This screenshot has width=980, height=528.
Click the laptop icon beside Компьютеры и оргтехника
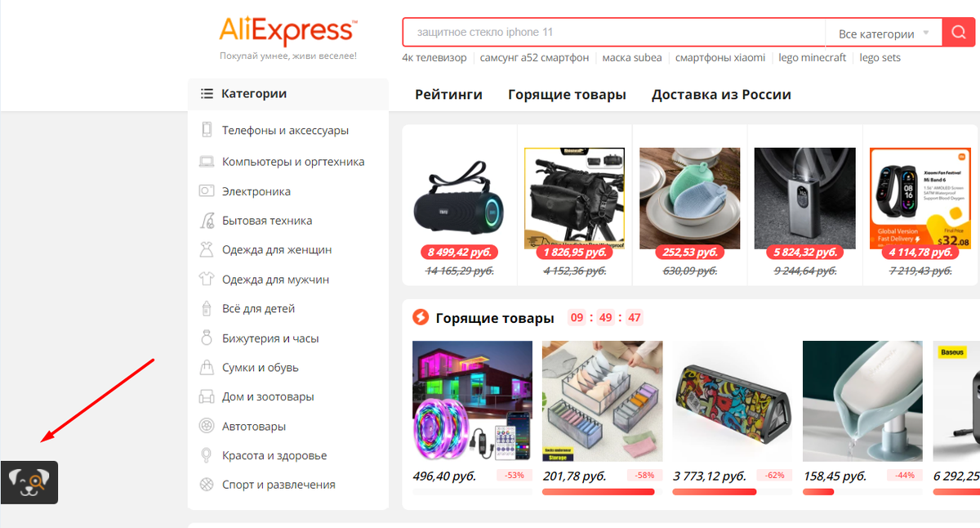point(207,162)
